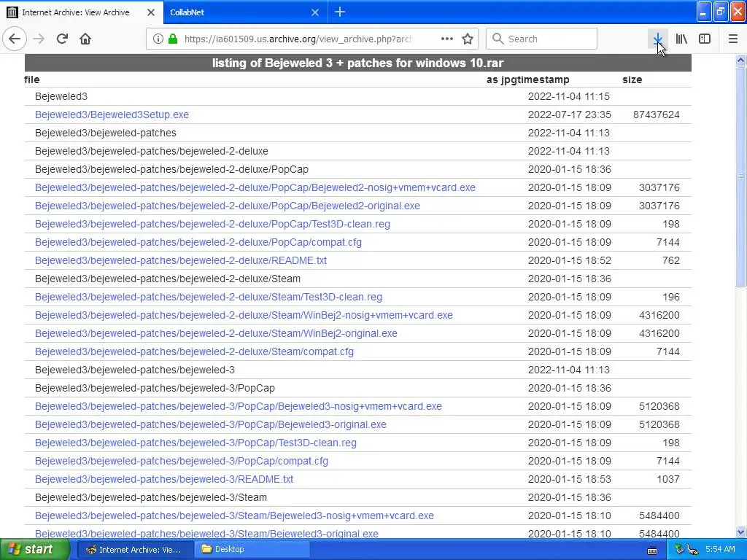The width and height of the screenshot is (747, 560).
Task: Click timestamp 2020-01-15 18:52
Action: (569, 260)
